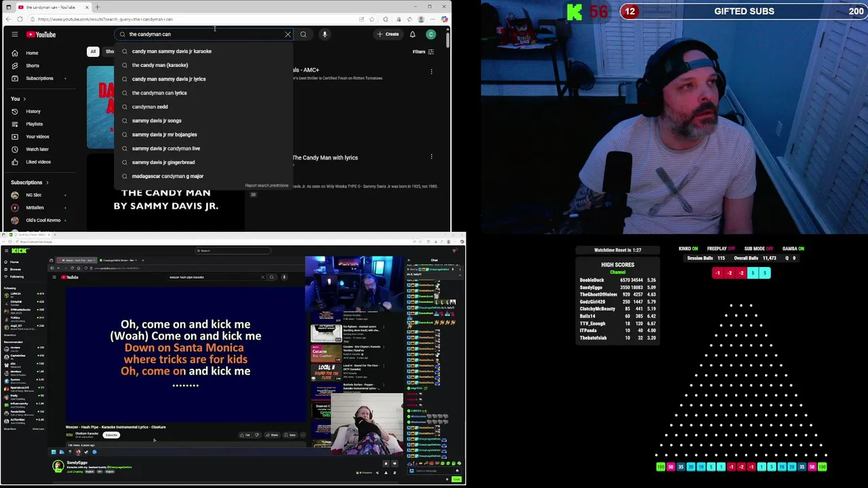The image size is (868, 488).
Task: Start voice search with microphone icon
Action: tap(325, 34)
